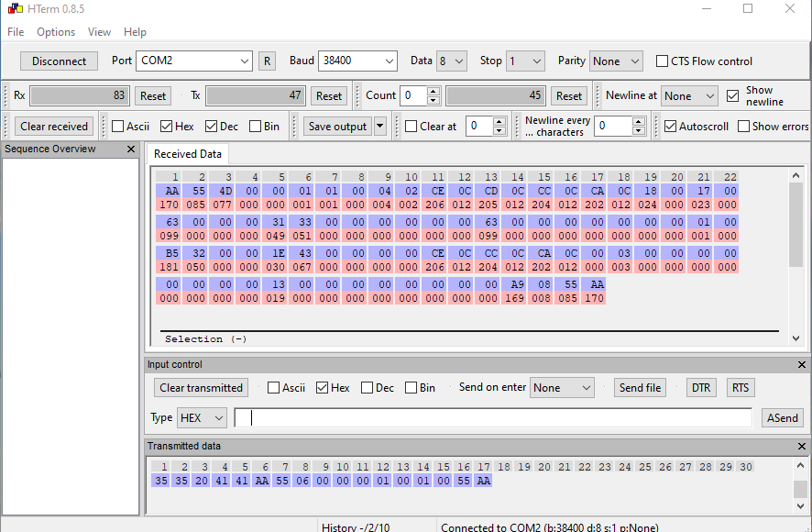812x532 pixels.
Task: Open the File menu
Action: tap(16, 32)
